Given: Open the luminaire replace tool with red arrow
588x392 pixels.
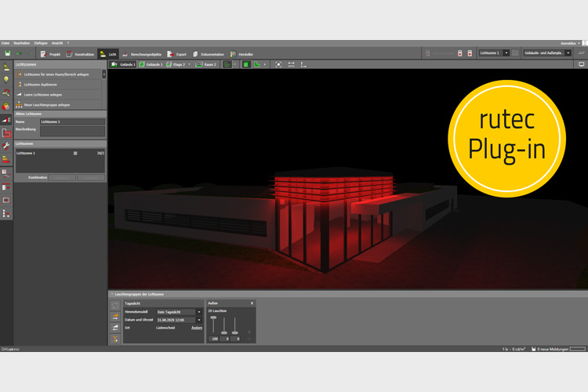Looking at the screenshot, I should pos(6,93).
